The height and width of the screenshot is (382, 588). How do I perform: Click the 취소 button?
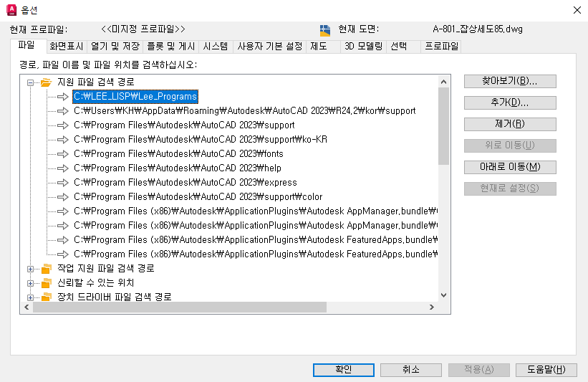[x=411, y=370]
